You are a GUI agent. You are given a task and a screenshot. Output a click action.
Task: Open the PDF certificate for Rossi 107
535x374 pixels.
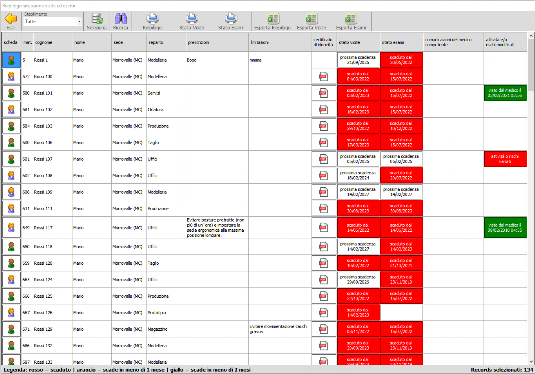323,159
